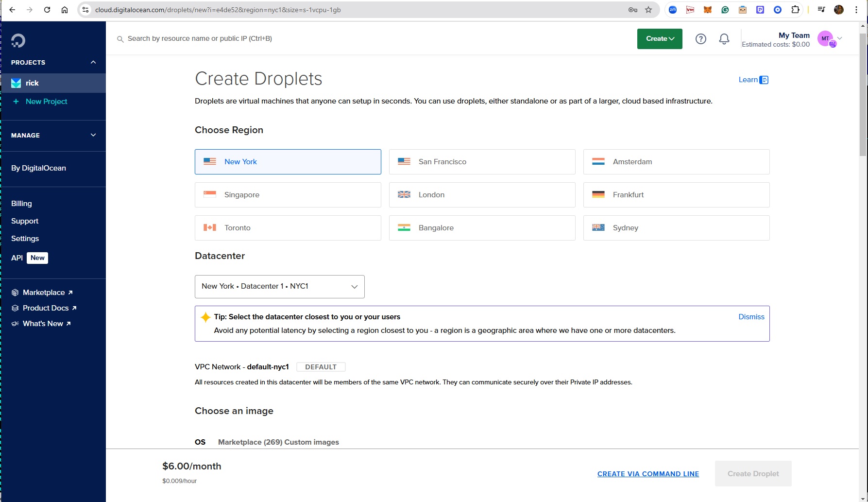This screenshot has width=868, height=502.
Task: Select the Bangalore region
Action: [x=482, y=228]
